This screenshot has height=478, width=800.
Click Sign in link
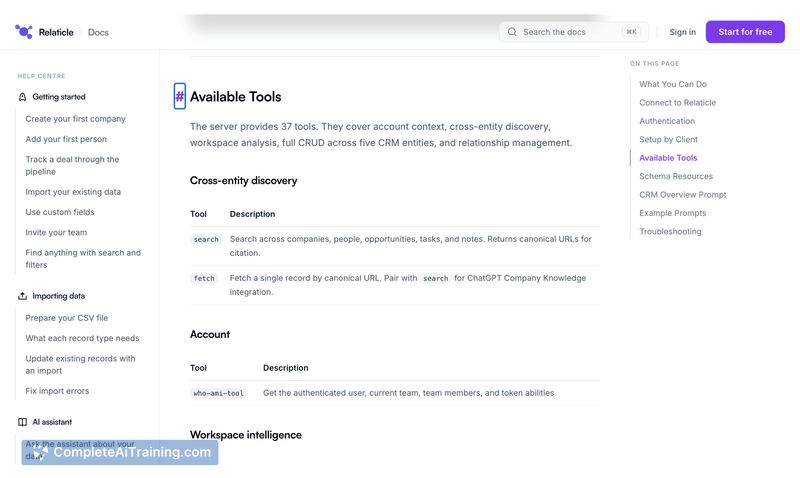(682, 32)
